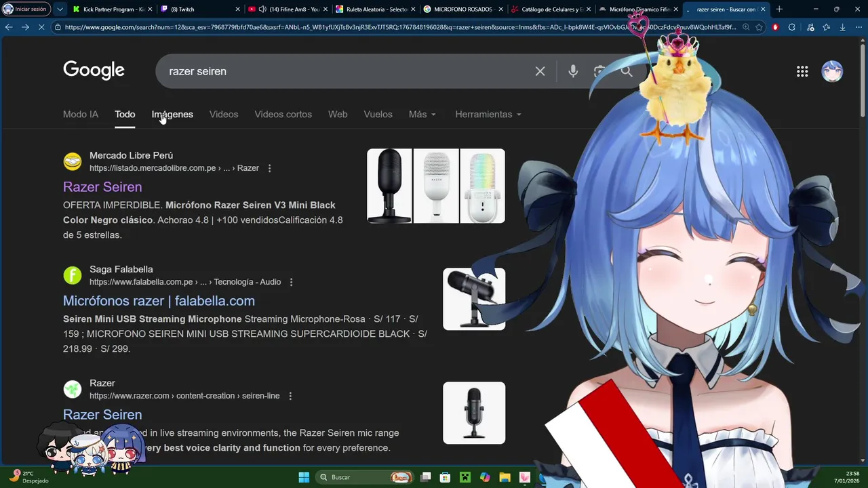The height and width of the screenshot is (488, 868).
Task: Switch to Videos search tab
Action: (x=224, y=115)
